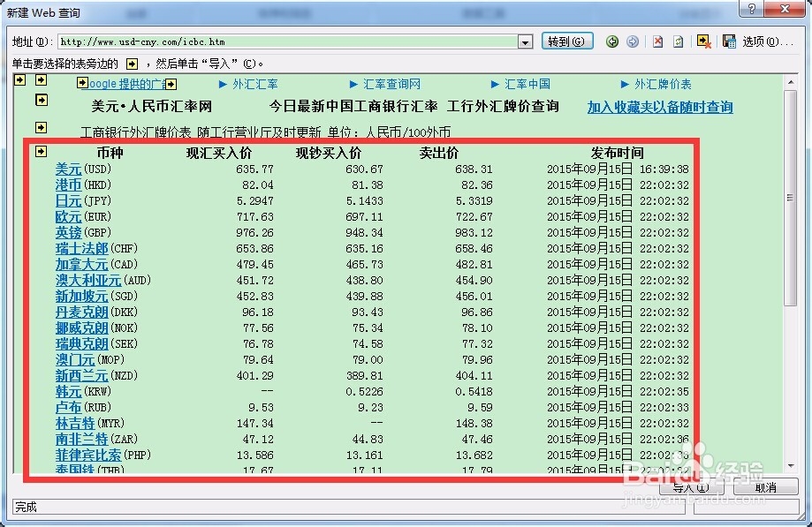Viewport: 812px width, 527px height.
Task: Click the 瑞士法郎 (CHF) currency link
Action: point(82,248)
